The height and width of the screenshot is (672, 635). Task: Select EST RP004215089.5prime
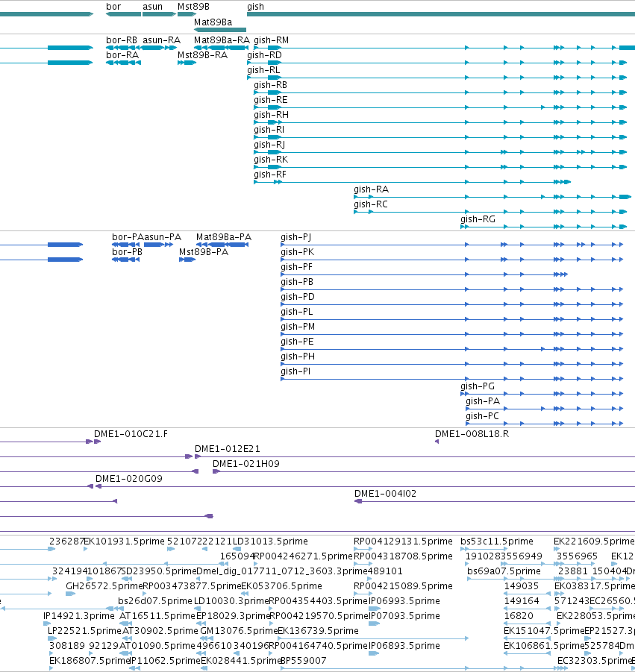403,586
